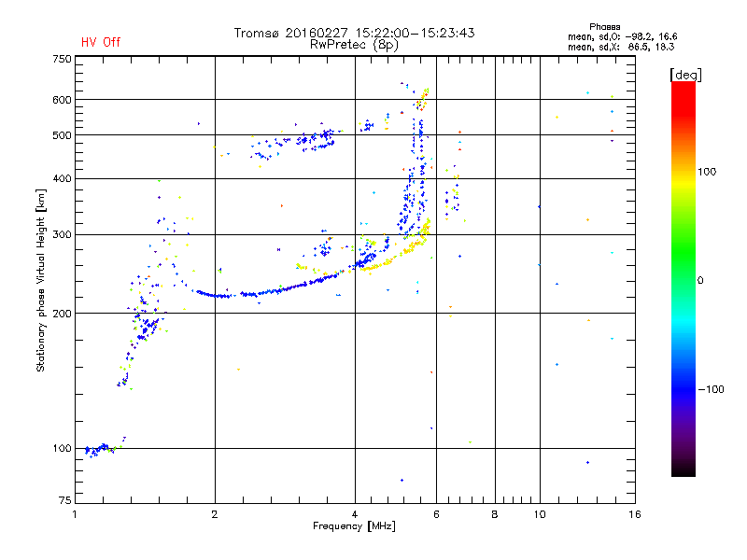
Task: Click the x-axis tick label '1'
Action: tap(75, 514)
